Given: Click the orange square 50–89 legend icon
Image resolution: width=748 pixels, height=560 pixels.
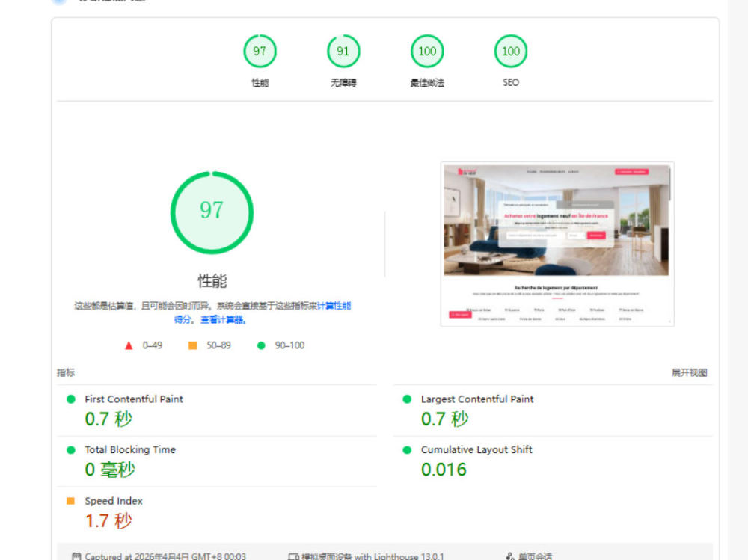Looking at the screenshot, I should click(x=193, y=345).
